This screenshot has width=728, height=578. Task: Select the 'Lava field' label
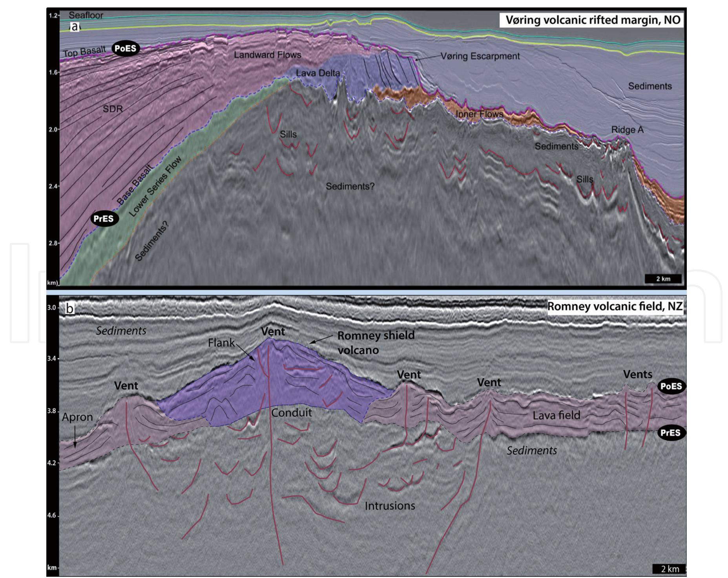coord(556,415)
